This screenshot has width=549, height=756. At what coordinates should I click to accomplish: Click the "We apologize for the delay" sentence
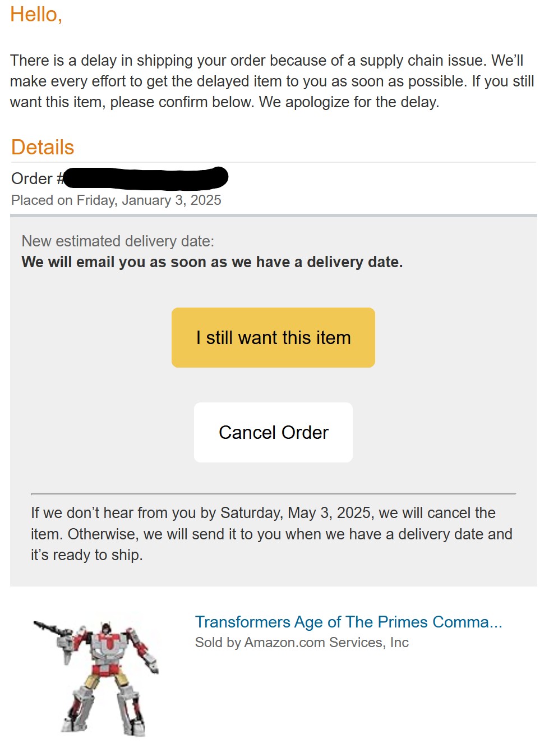coord(349,102)
